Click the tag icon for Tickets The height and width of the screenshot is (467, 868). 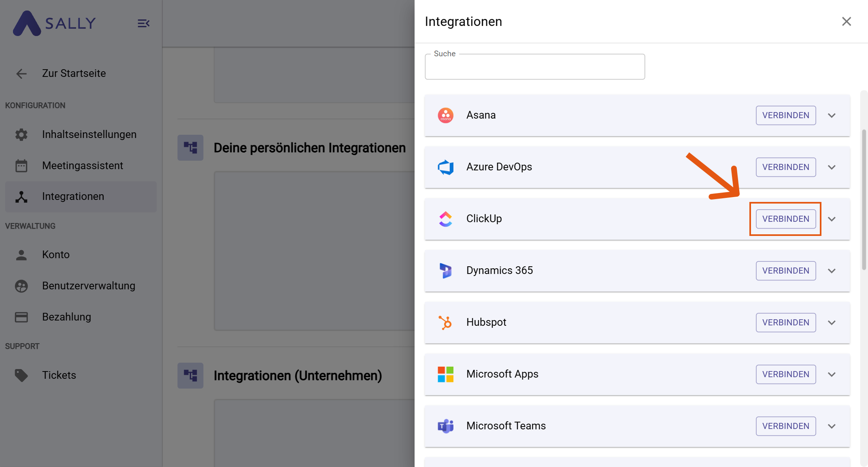tap(21, 375)
